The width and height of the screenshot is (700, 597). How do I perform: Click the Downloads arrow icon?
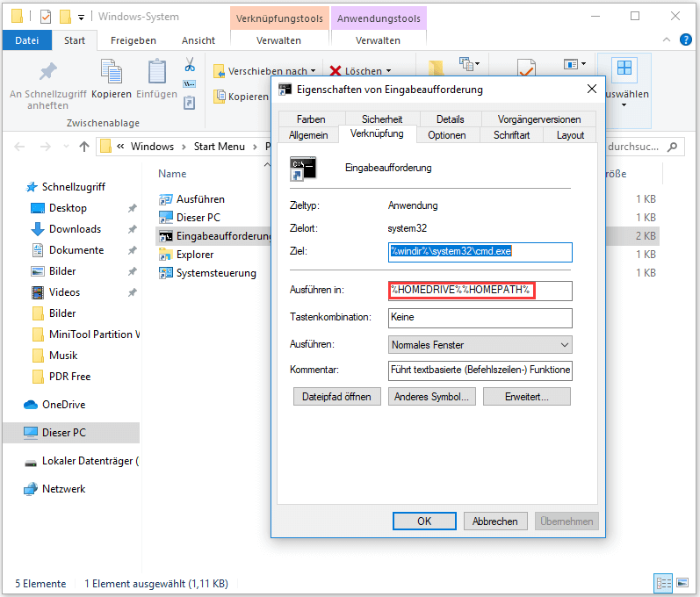click(x=38, y=229)
